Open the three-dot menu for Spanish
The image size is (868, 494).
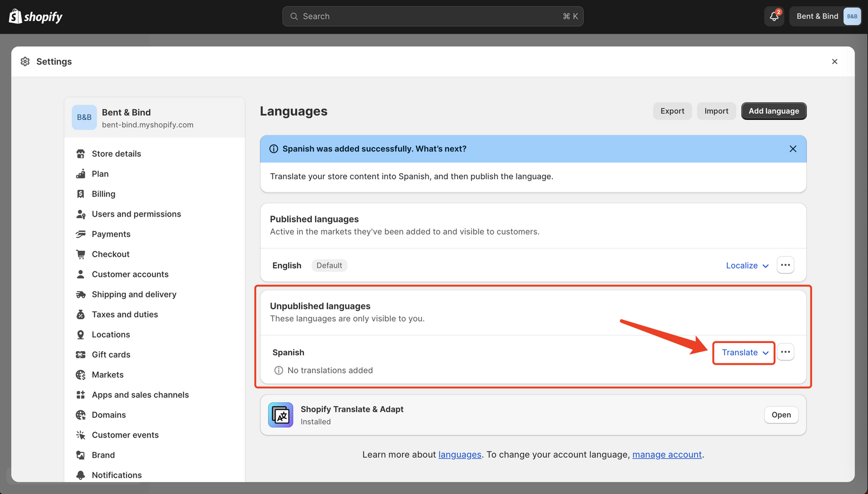pyautogui.click(x=785, y=352)
